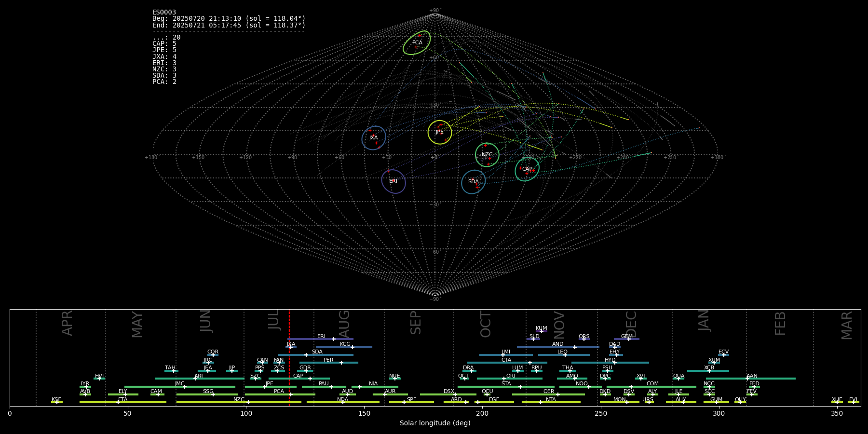This screenshot has width=868, height=434.
Task: Click the PER shower bar in the timeline
Action: coord(329,363)
